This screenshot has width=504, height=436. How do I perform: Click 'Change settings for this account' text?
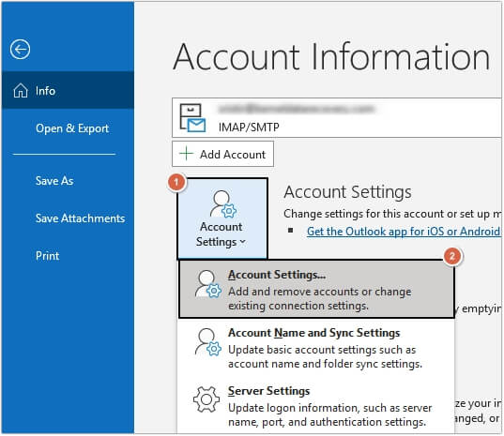pyautogui.click(x=391, y=214)
